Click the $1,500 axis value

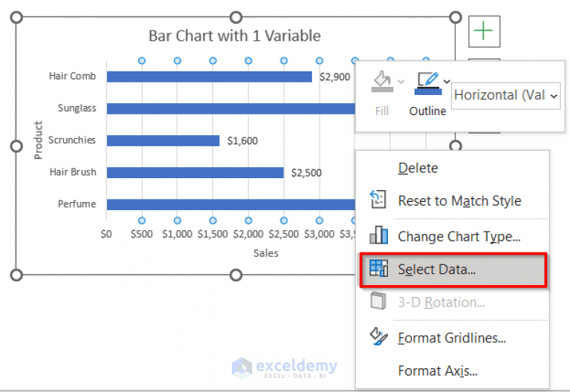tap(213, 234)
